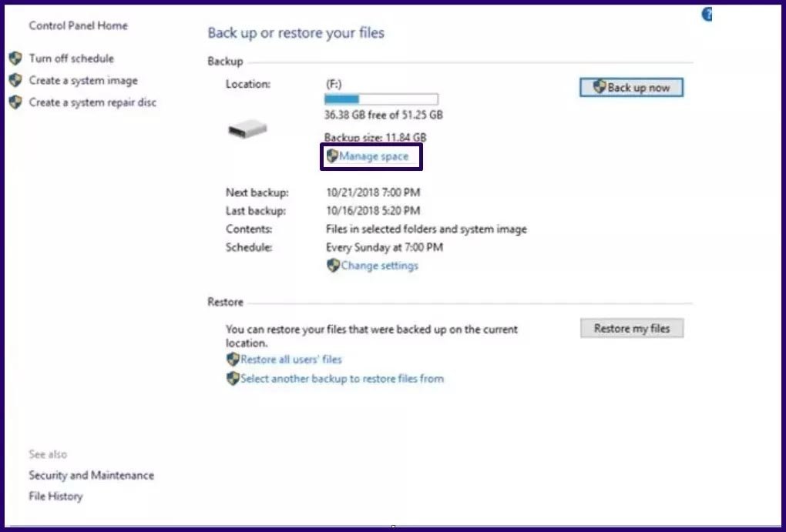Click shield icon beside Restore all users' files
This screenshot has width=786, height=532.
[233, 360]
